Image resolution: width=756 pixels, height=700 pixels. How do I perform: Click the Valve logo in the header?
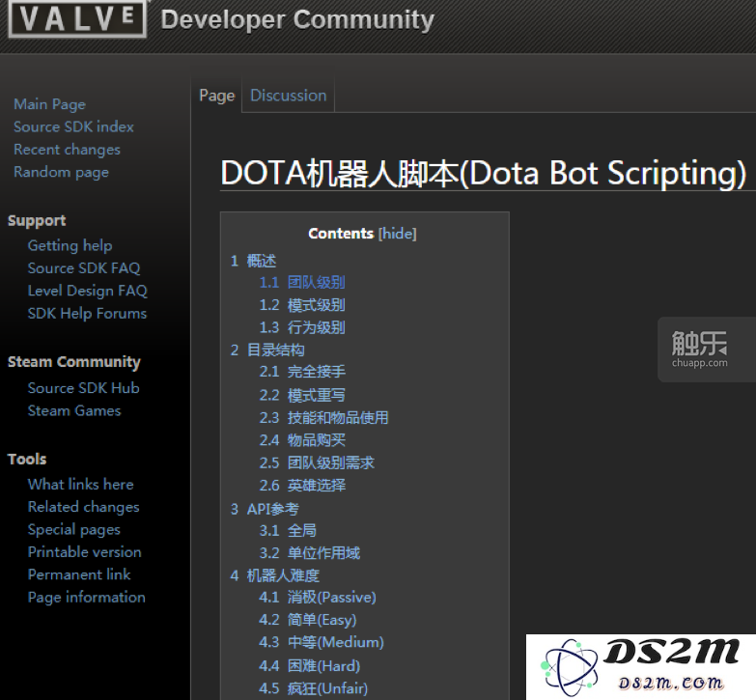[x=77, y=17]
